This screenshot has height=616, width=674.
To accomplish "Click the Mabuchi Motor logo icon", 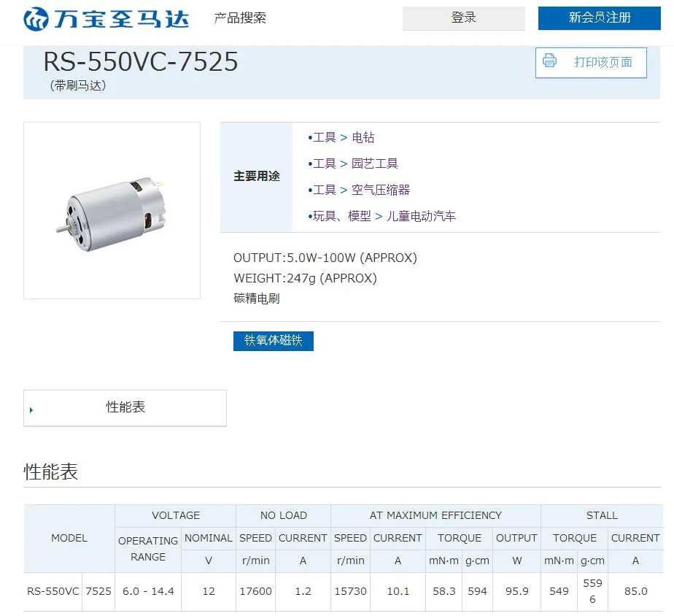I will pyautogui.click(x=36, y=19).
